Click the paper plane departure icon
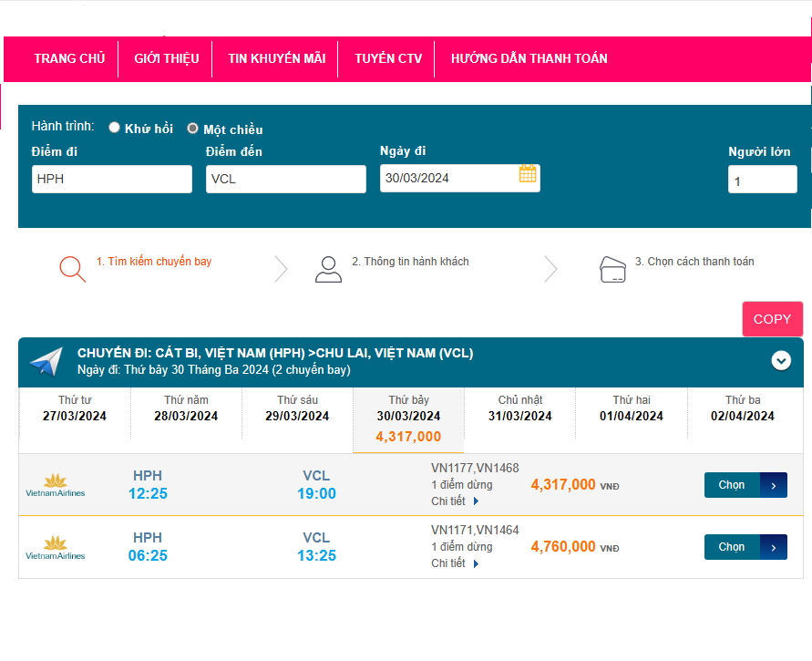The width and height of the screenshot is (812, 661). (46, 361)
